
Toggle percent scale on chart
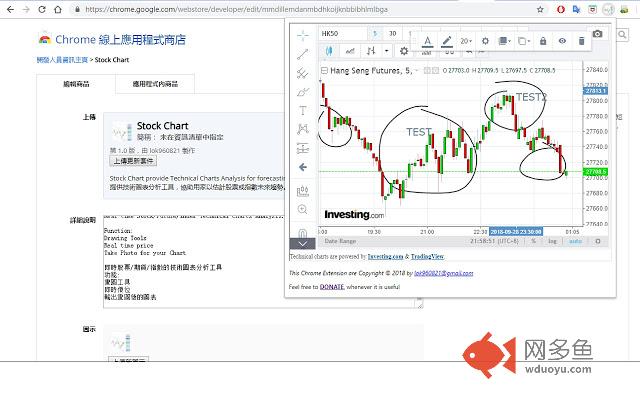point(533,241)
